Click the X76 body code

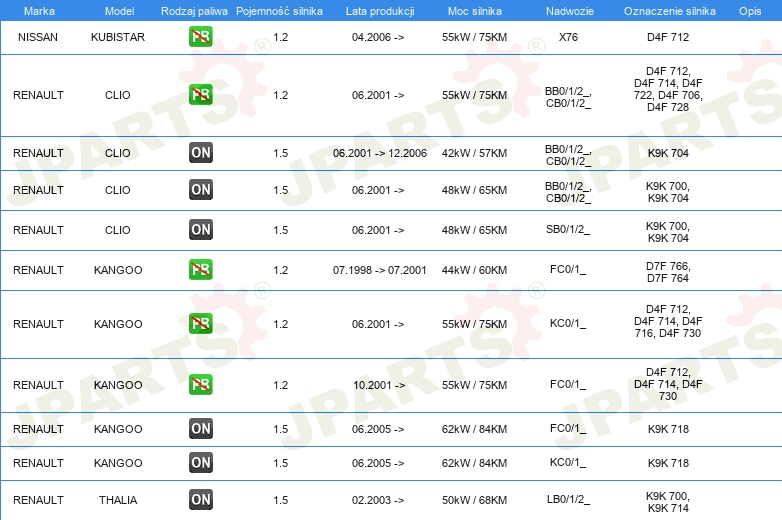pyautogui.click(x=568, y=37)
